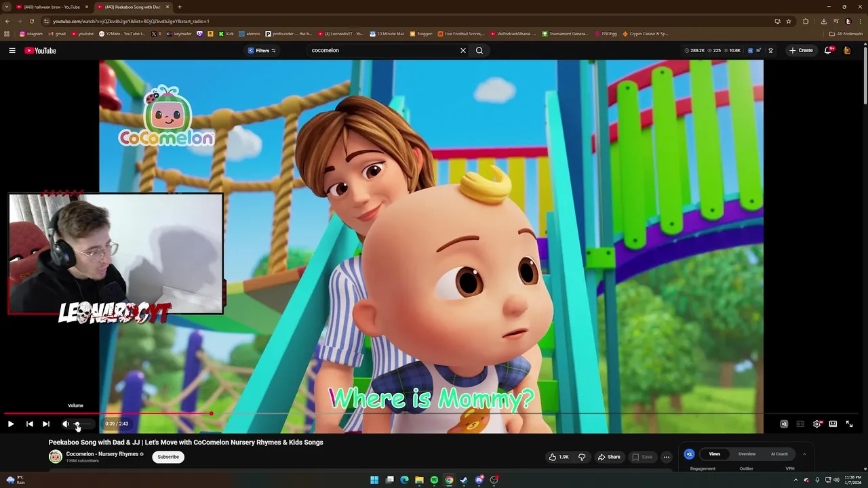Open the Filters button beside search

coord(262,50)
